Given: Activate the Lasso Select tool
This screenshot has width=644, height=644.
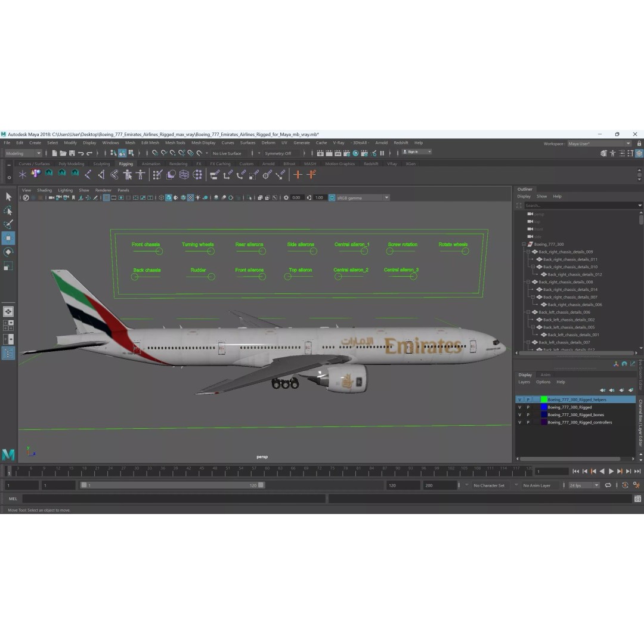Looking at the screenshot, I should click(8, 210).
